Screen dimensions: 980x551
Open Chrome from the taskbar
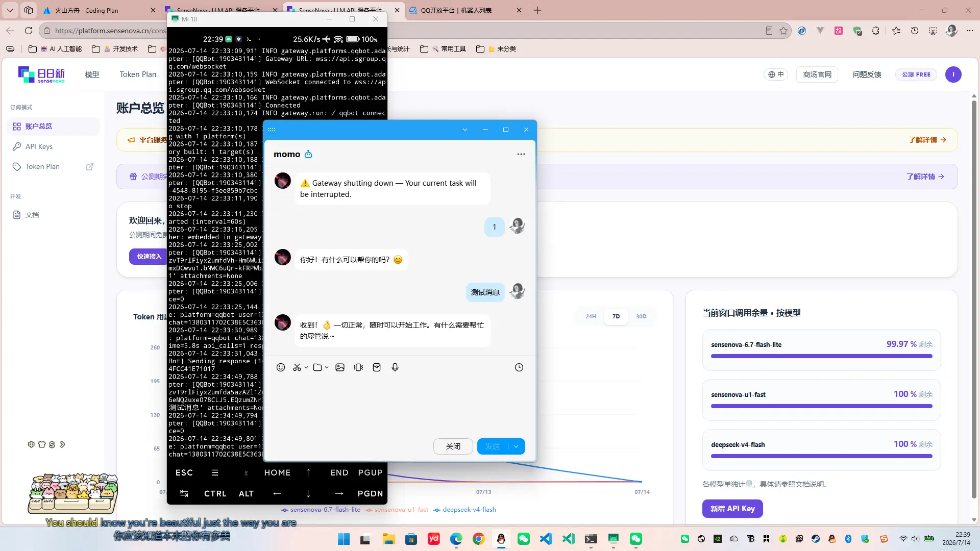point(479,539)
